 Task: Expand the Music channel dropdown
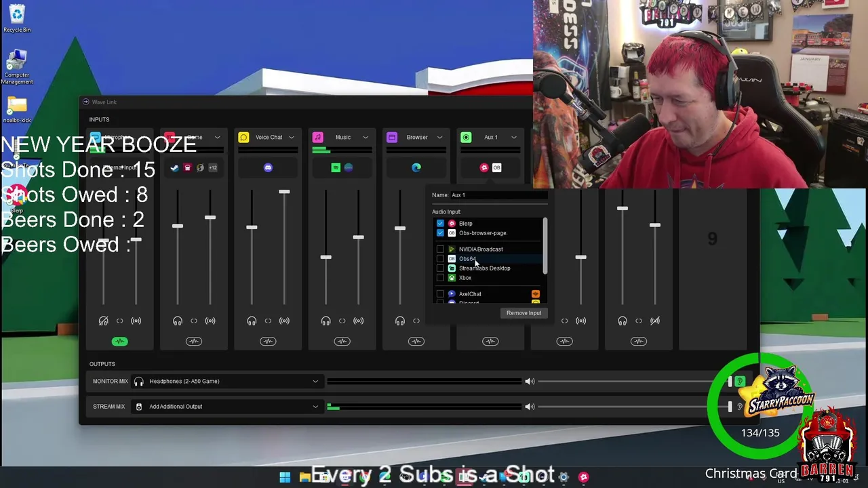366,138
